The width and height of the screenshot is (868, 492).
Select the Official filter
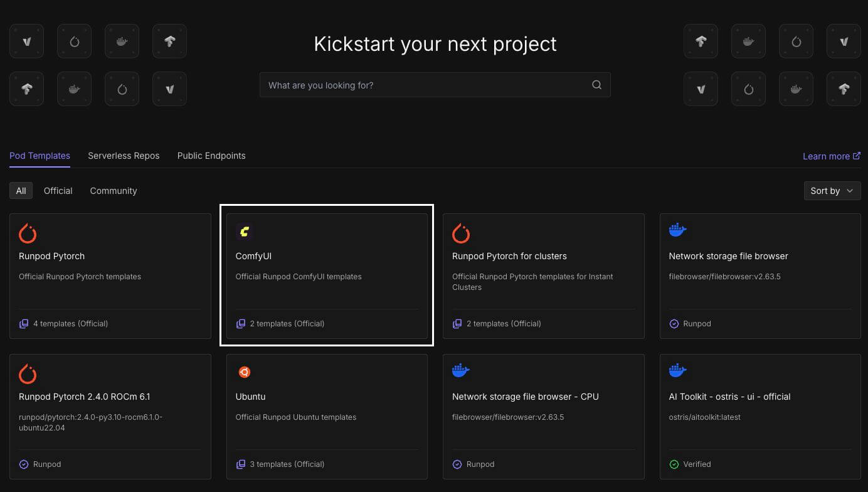point(58,191)
